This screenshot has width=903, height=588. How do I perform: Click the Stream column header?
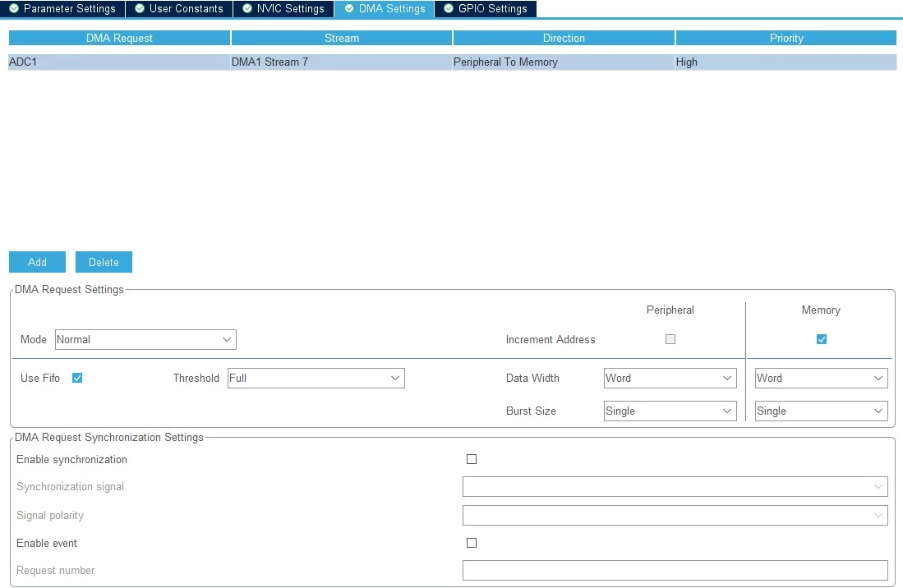[x=342, y=38]
